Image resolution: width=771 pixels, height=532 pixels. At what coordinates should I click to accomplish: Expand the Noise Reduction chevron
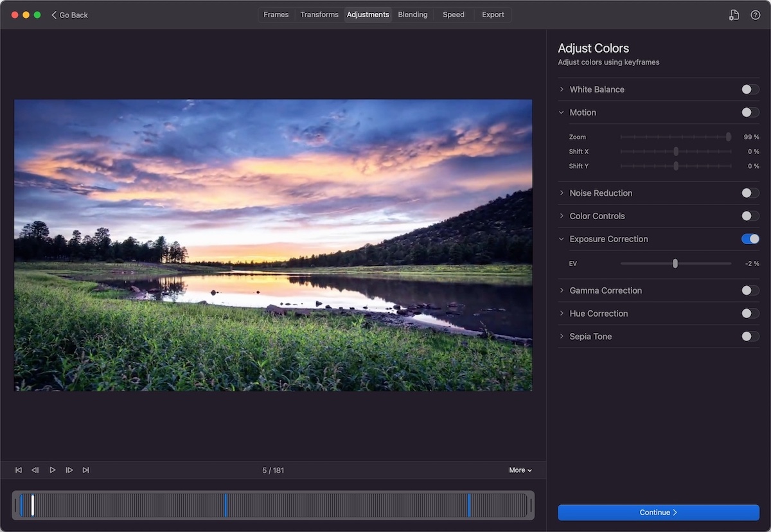click(x=562, y=193)
